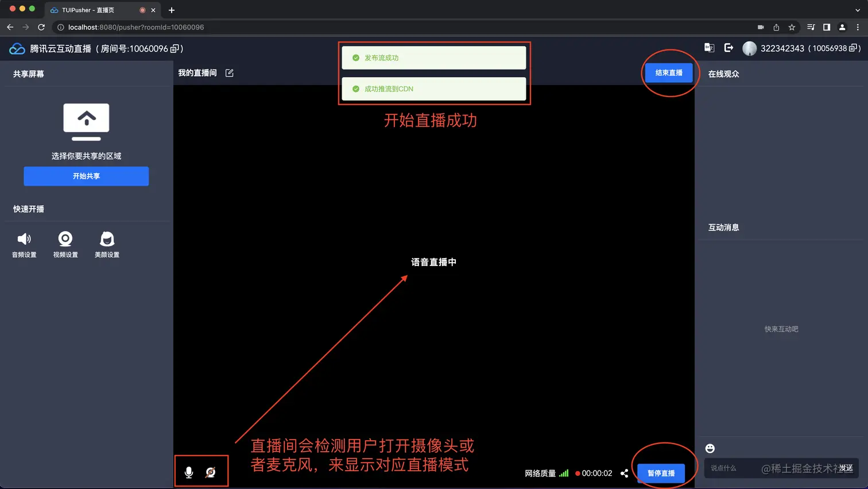The image size is (868, 489).
Task: Click the network quality signal icon
Action: (x=564, y=473)
